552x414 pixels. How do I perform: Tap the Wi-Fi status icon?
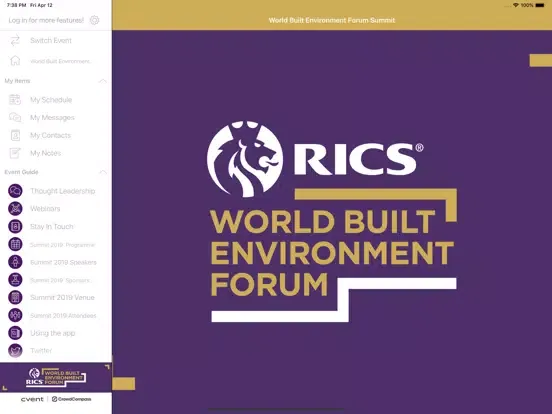tap(516, 5)
